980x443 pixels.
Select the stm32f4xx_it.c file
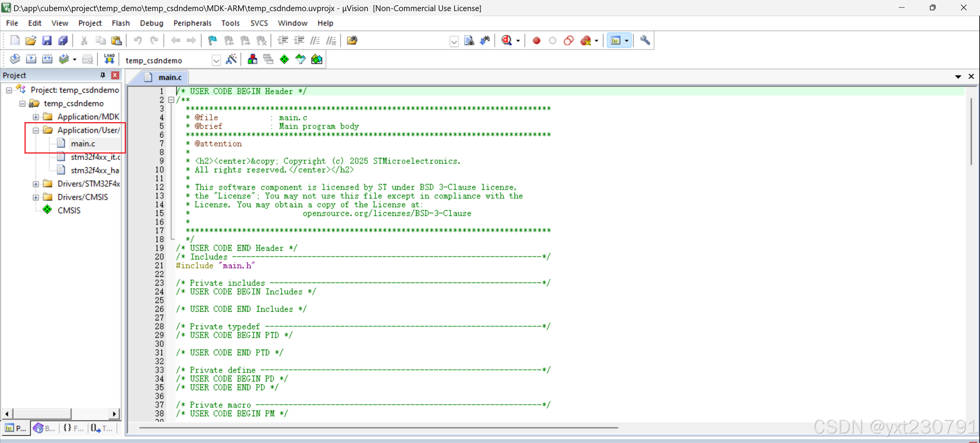95,157
